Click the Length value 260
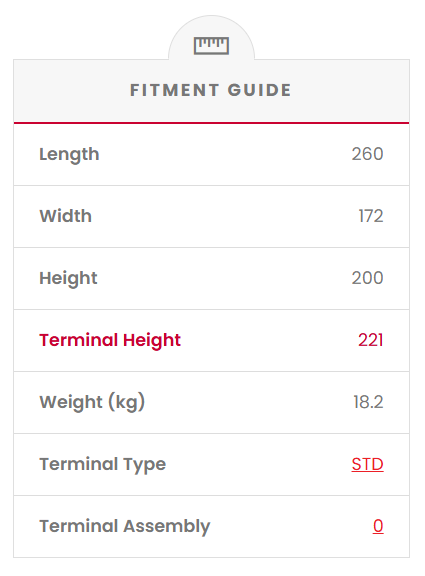 point(367,154)
